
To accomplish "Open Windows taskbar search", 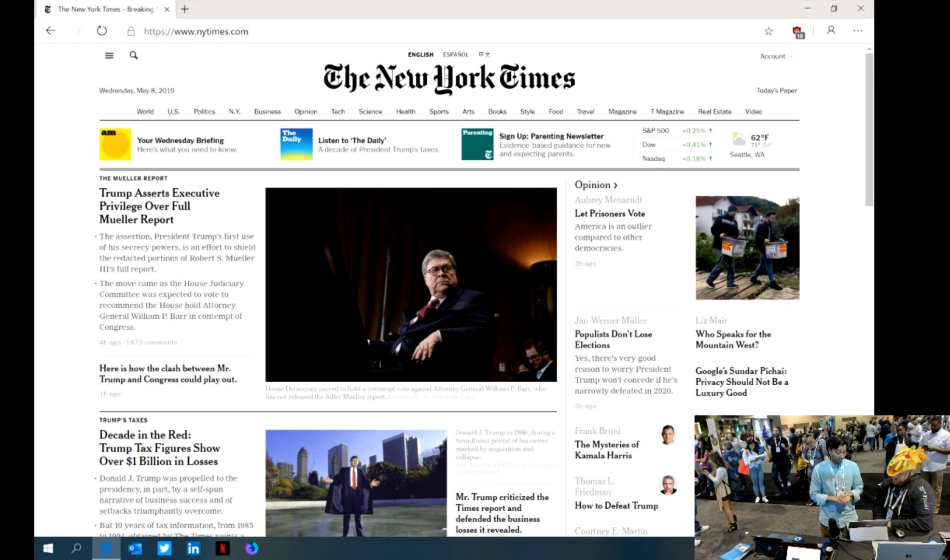I will (x=76, y=548).
